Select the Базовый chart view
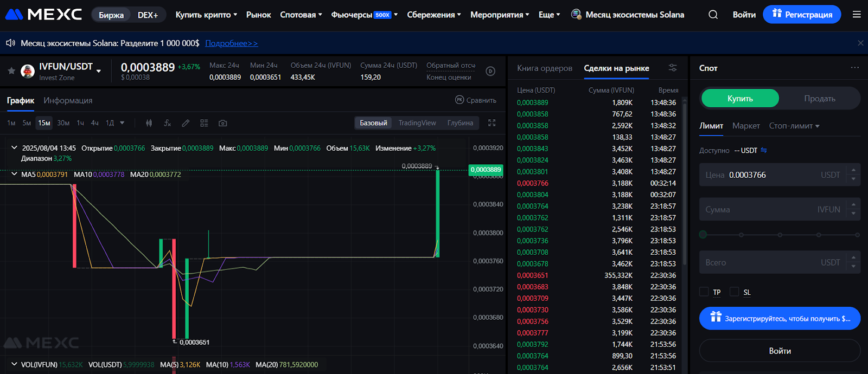The width and height of the screenshot is (868, 374). pos(373,123)
